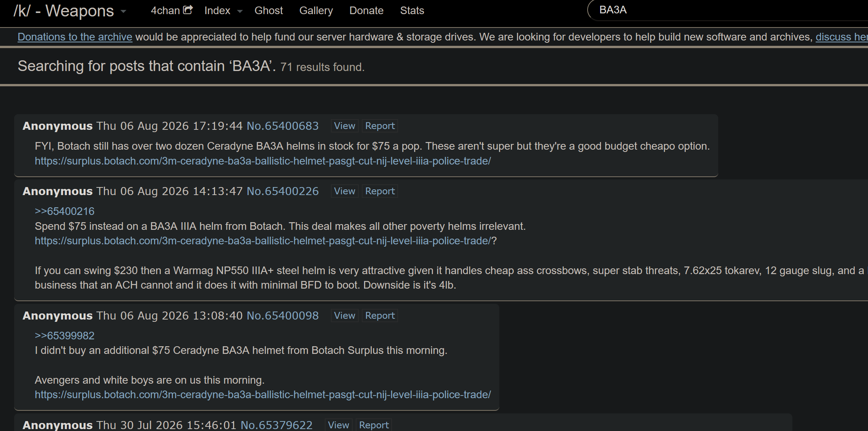Open the Index menu item
The height and width of the screenshot is (431, 868).
(x=217, y=10)
